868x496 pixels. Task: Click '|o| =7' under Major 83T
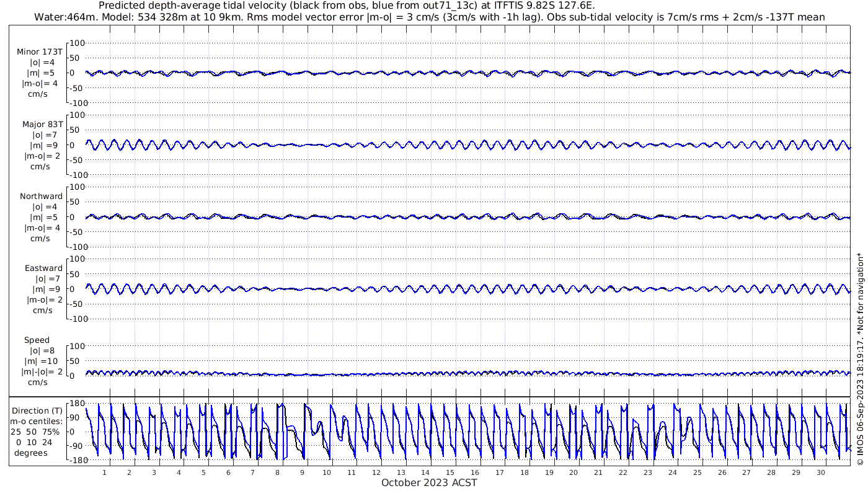click(x=44, y=135)
